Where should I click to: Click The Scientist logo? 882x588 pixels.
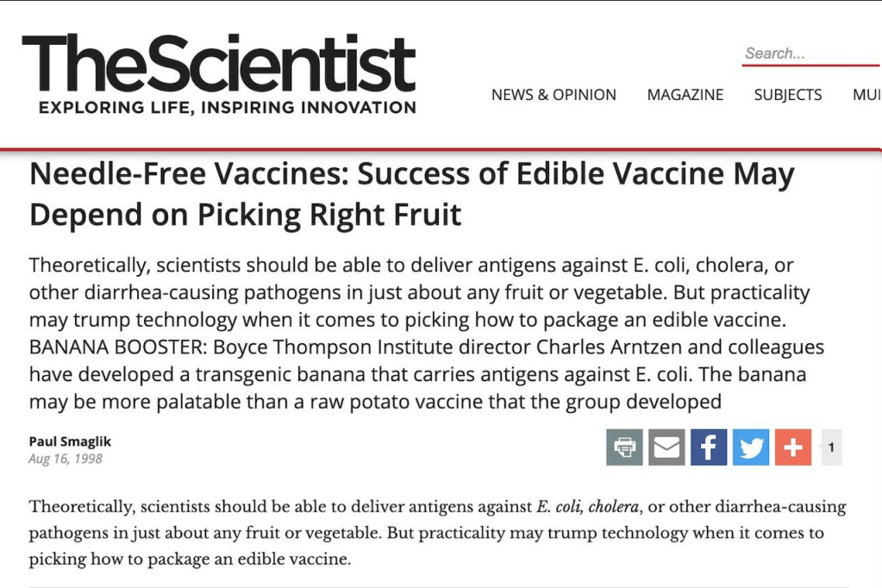pyautogui.click(x=218, y=65)
